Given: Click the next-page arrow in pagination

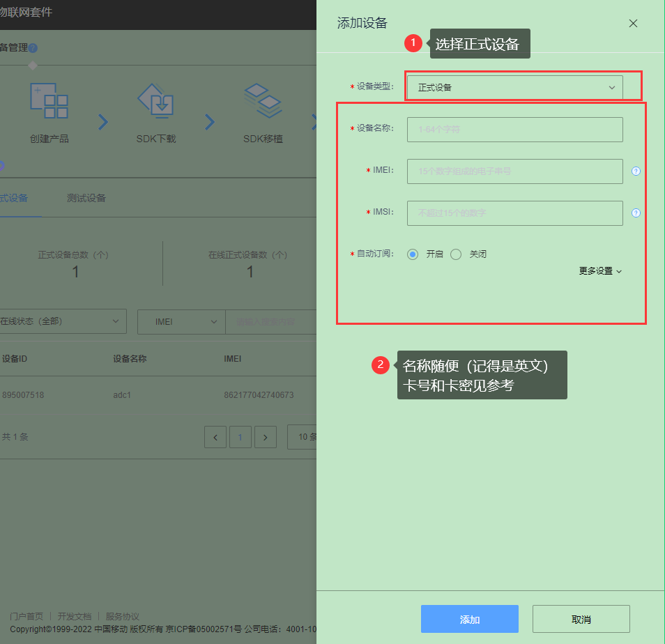Looking at the screenshot, I should [265, 437].
